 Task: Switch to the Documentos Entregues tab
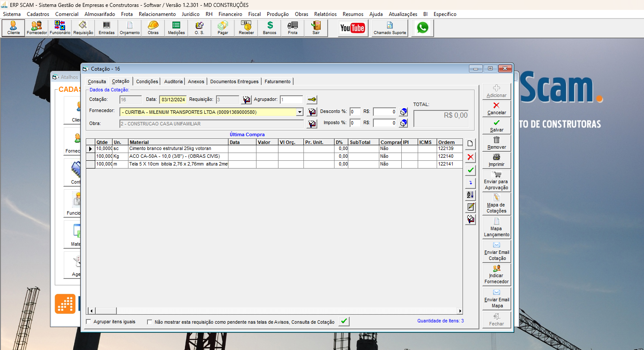point(234,81)
